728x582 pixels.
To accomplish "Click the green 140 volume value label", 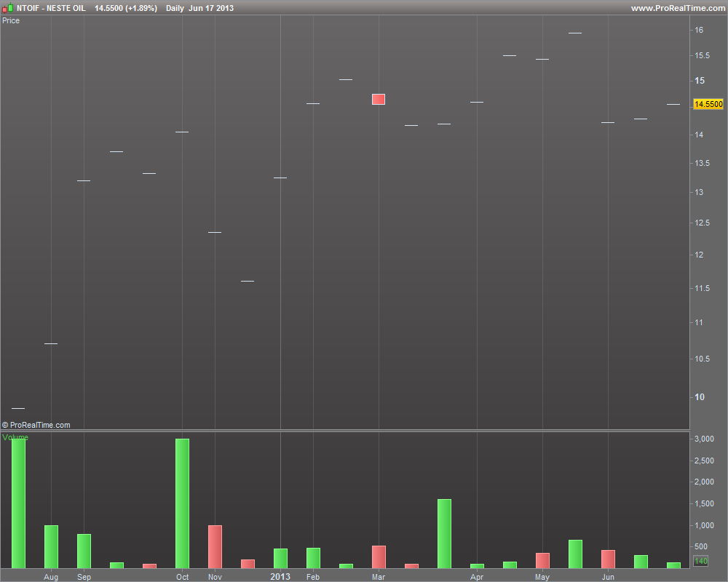I will (700, 561).
